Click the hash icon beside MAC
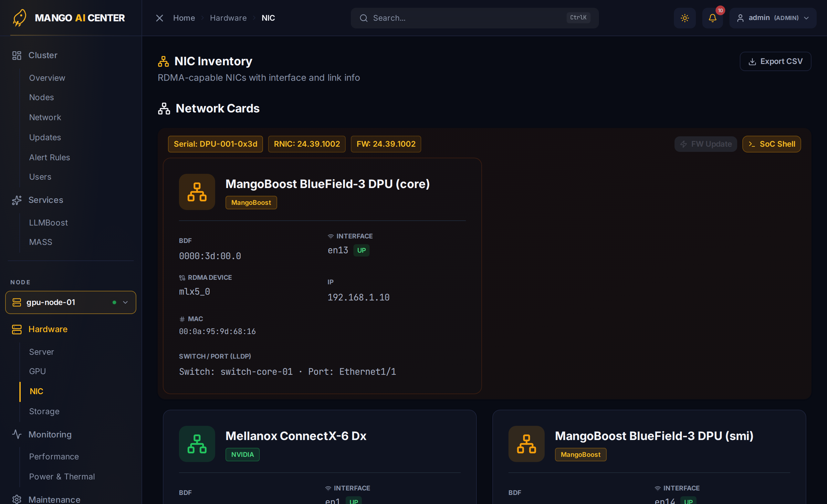Viewport: 827px width, 504px height. pos(182,319)
